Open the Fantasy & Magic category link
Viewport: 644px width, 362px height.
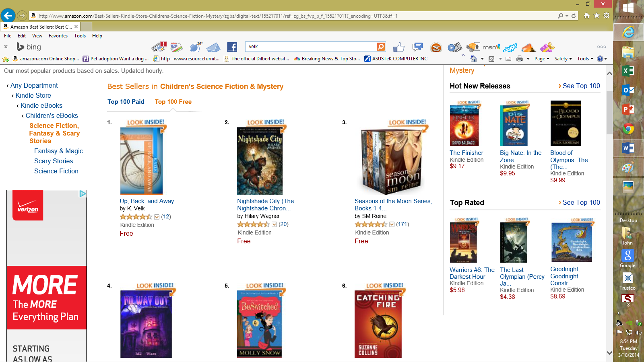coord(58,151)
